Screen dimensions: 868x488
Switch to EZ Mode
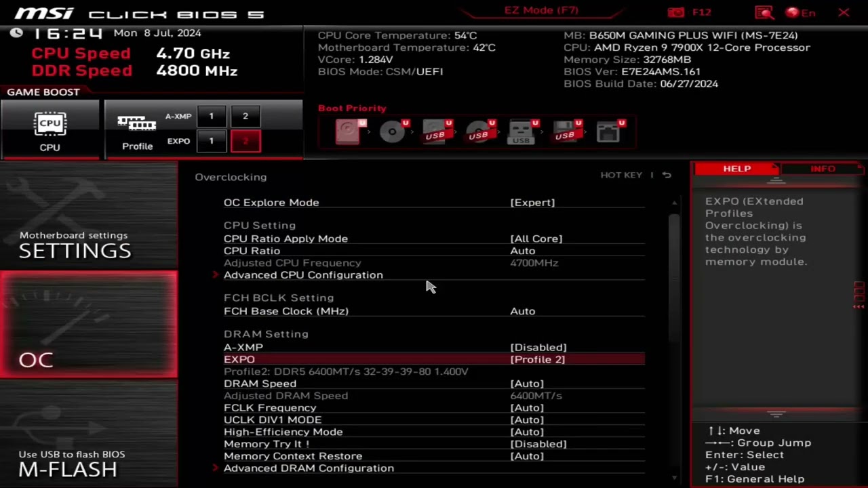pyautogui.click(x=541, y=9)
